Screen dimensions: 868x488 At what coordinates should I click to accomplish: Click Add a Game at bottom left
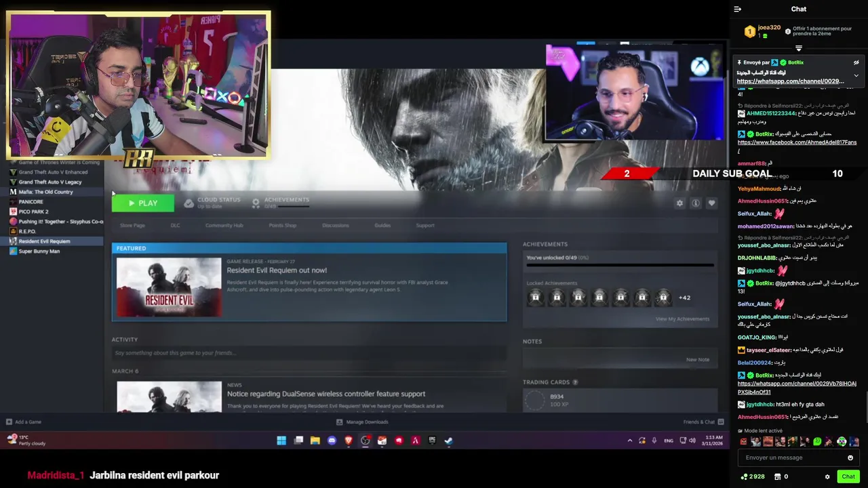24,422
